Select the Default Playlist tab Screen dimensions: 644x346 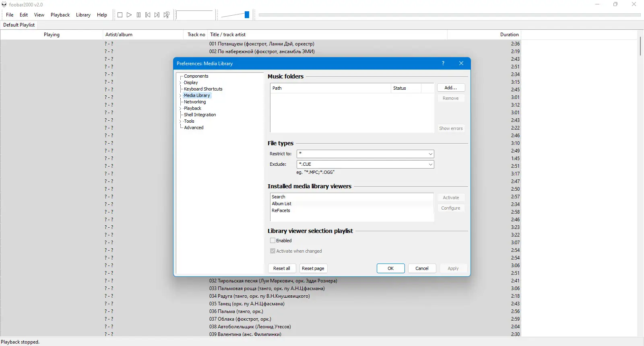(x=19, y=25)
